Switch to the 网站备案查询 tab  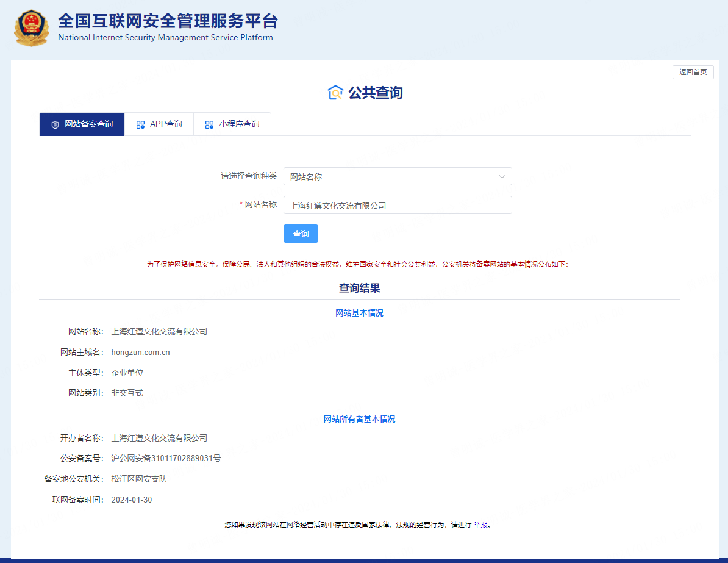click(x=82, y=124)
